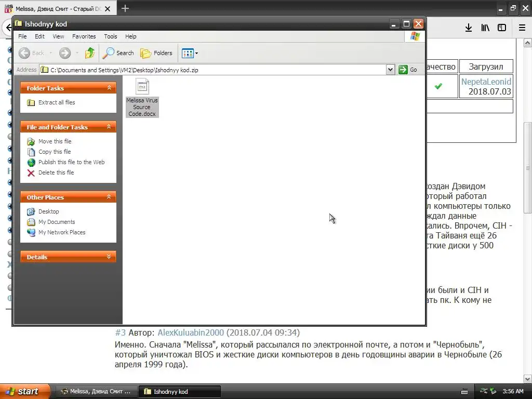
Task: Open the Forward button history dropdown arrow
Action: 77,53
